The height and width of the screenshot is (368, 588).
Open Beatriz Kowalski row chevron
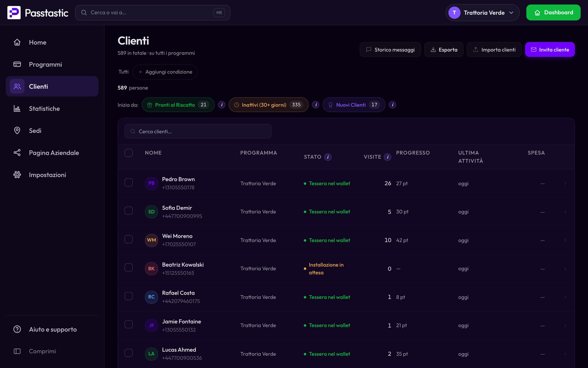[565, 269]
